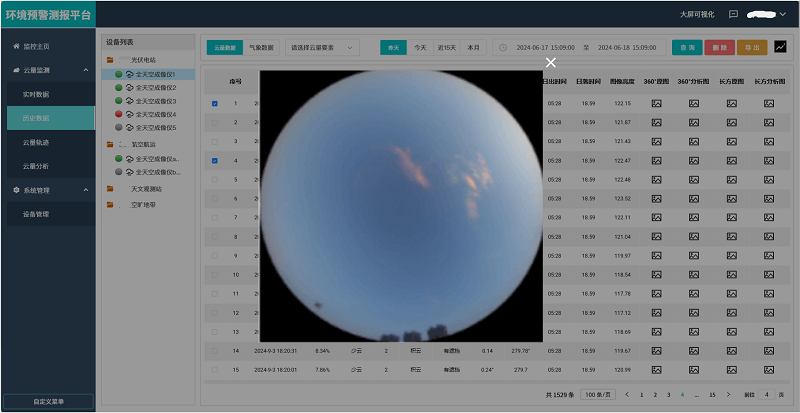Click the 查询 button
Viewport: 800px width, 413px height.
click(686, 47)
